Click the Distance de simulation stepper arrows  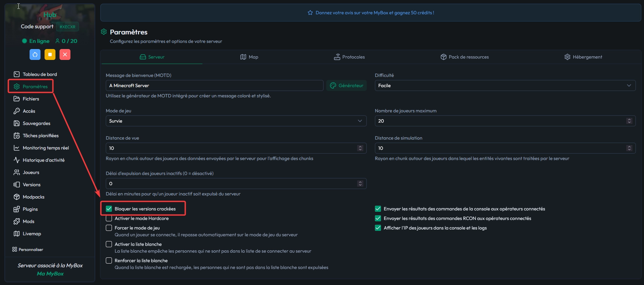(629, 148)
